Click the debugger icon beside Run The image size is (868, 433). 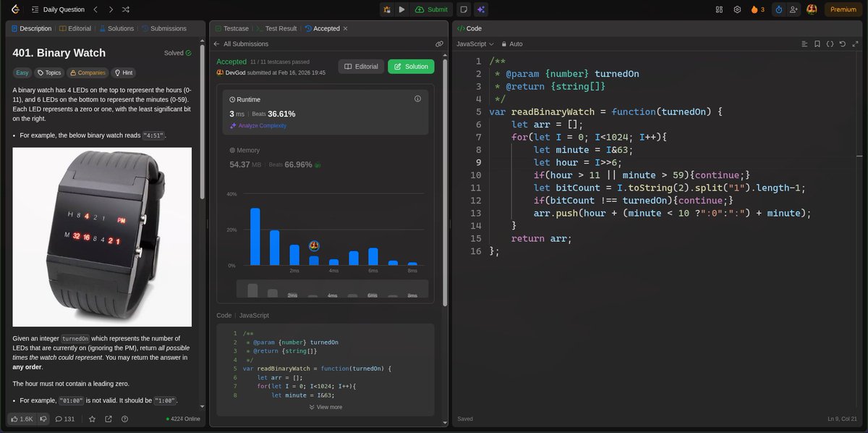pyautogui.click(x=387, y=9)
